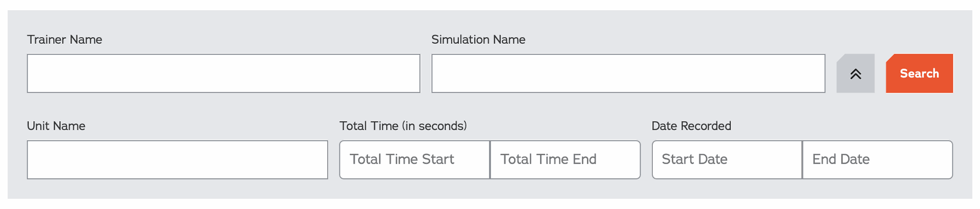
Task: Collapse the advanced search filters
Action: click(855, 74)
